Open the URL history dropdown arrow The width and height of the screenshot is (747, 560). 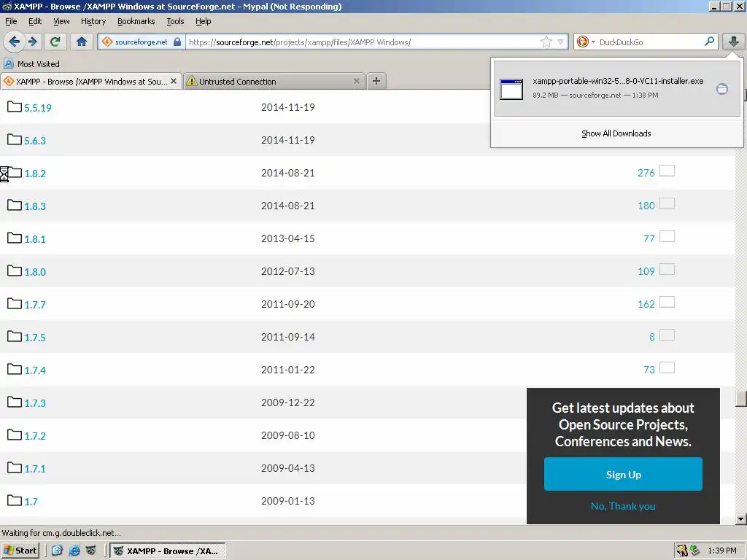(561, 42)
